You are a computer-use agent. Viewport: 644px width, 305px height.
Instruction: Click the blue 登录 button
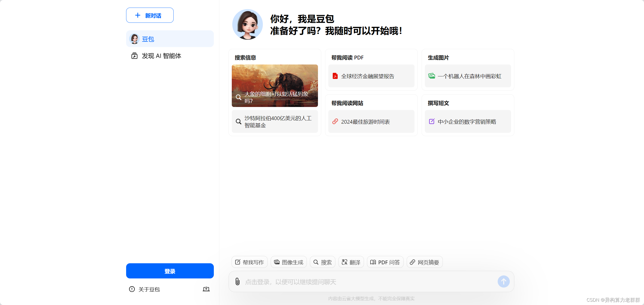(170, 271)
